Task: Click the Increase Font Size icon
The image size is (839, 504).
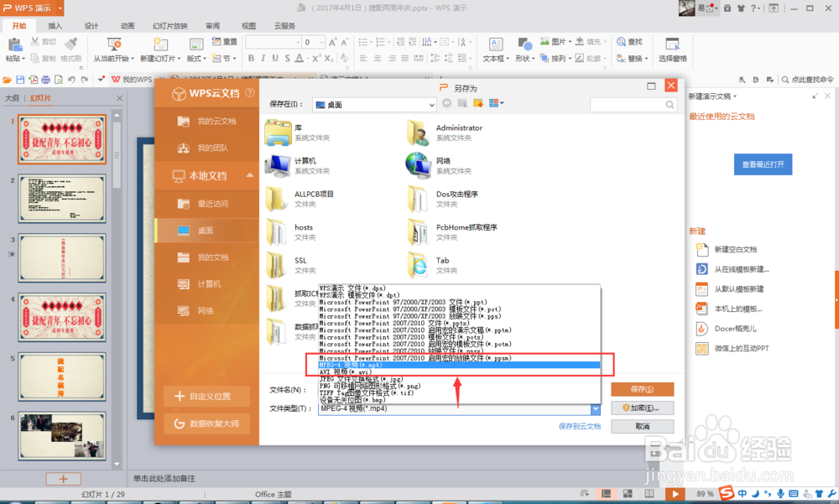Action: point(333,42)
